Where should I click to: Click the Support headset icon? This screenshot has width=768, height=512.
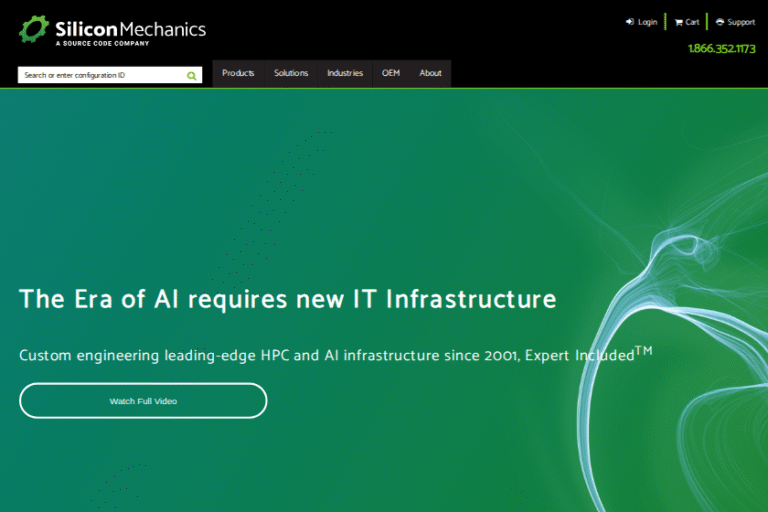coord(720,22)
